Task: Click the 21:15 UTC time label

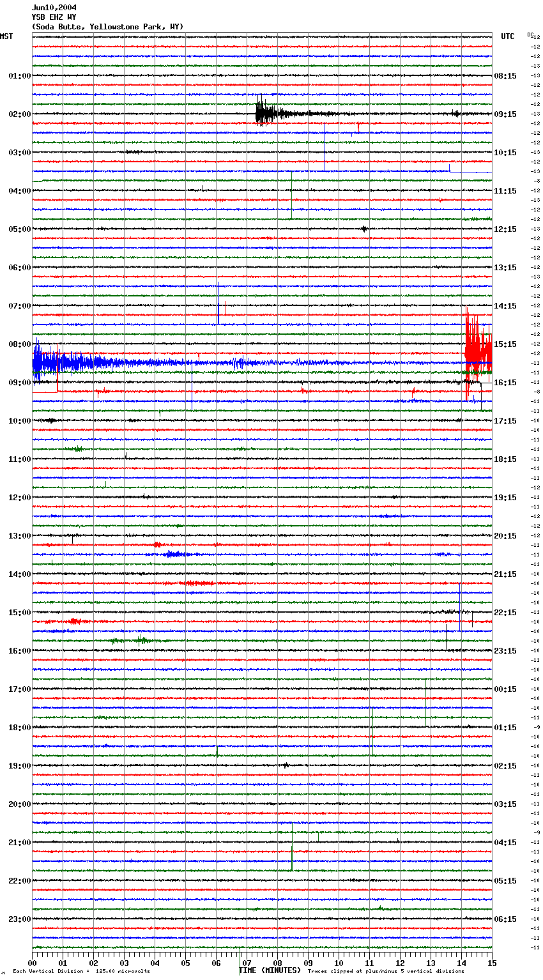Action: (x=505, y=574)
